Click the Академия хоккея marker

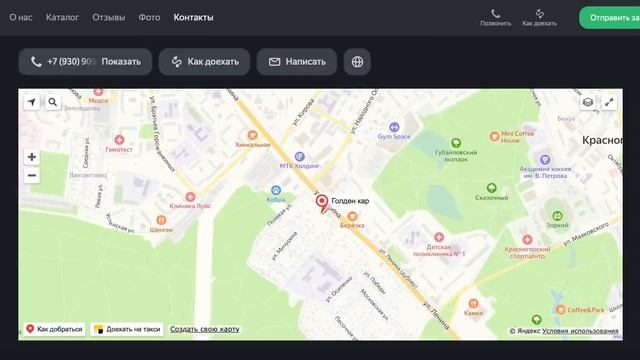[545, 159]
